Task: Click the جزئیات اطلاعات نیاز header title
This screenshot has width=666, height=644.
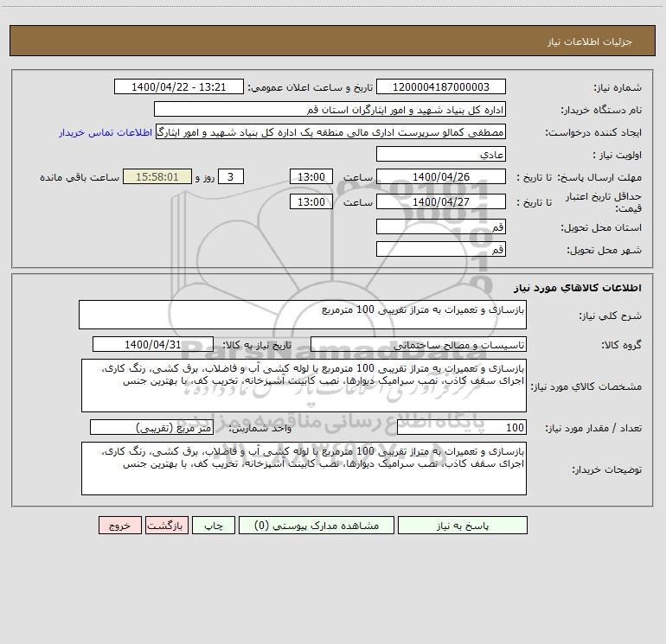Action: 590,41
